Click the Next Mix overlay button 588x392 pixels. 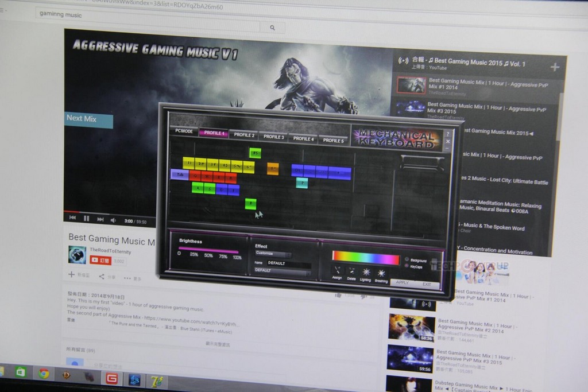(x=88, y=119)
